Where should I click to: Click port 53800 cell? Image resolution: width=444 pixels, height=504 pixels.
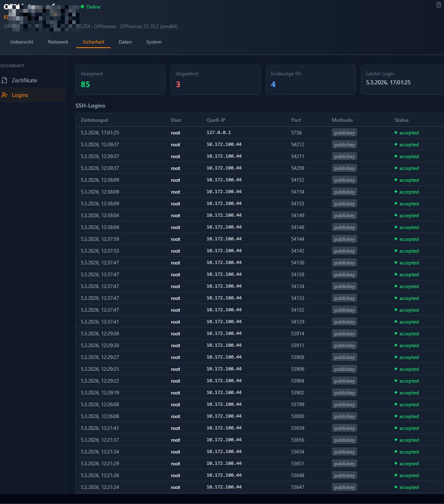click(298, 416)
